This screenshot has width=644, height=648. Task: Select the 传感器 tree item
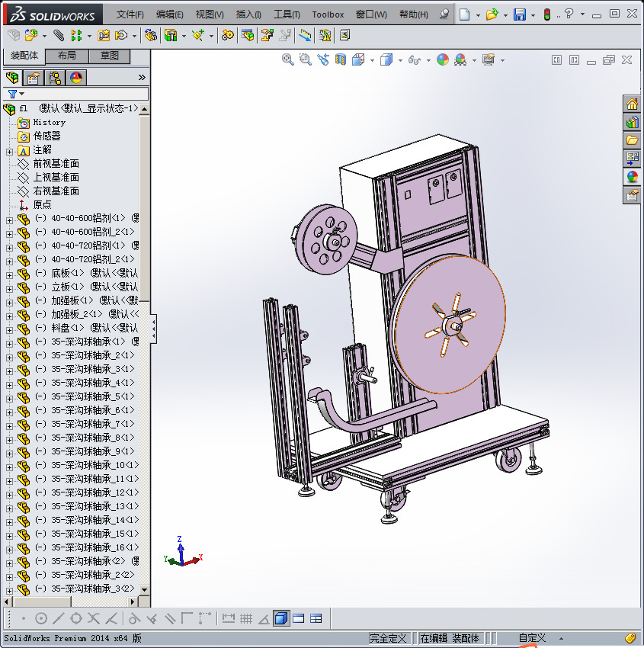(x=46, y=136)
